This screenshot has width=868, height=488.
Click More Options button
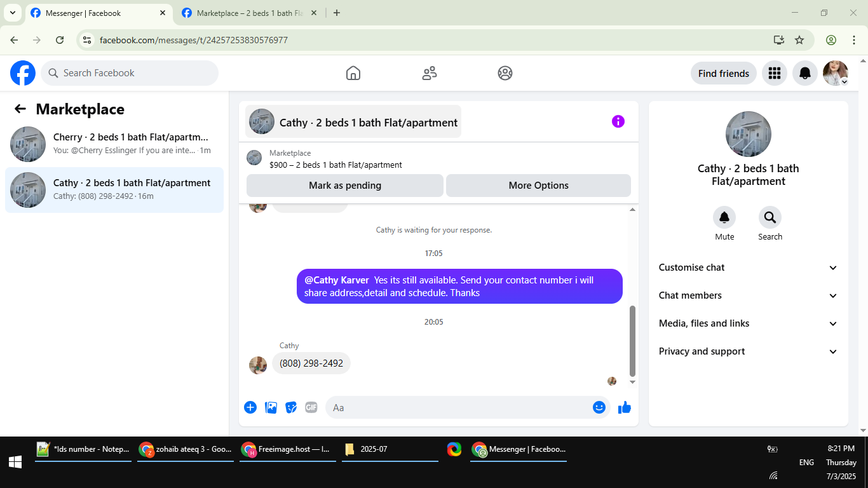point(538,186)
